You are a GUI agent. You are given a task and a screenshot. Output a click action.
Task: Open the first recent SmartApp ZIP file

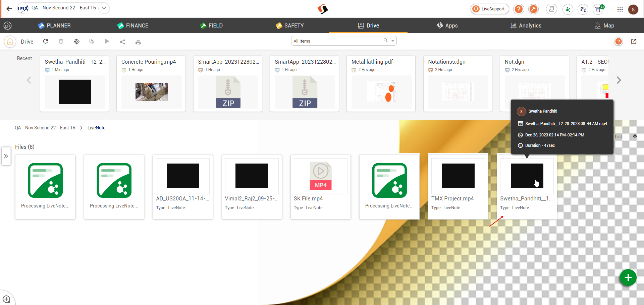pos(228,83)
